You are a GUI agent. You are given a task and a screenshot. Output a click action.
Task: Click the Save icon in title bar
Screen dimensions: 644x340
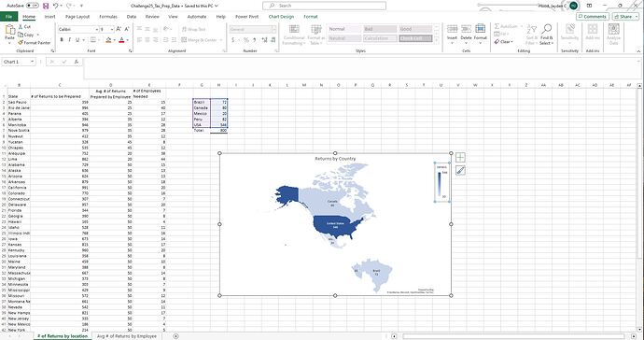pyautogui.click(x=46, y=6)
